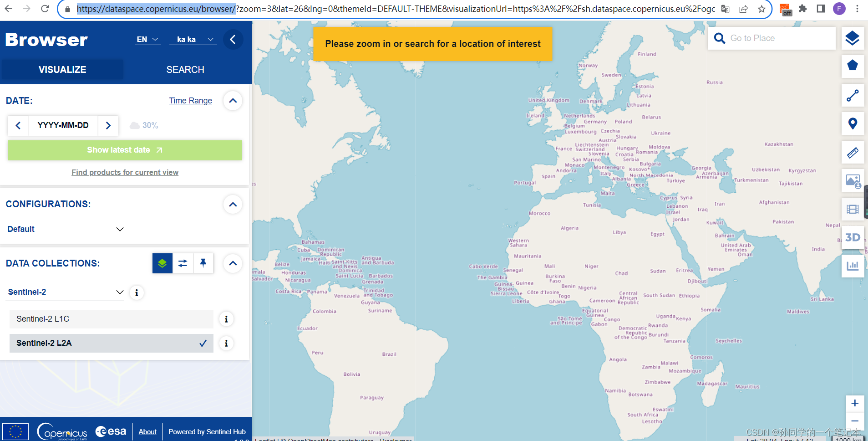The image size is (868, 441).
Task: Click the Show latest date button
Action: pos(125,150)
